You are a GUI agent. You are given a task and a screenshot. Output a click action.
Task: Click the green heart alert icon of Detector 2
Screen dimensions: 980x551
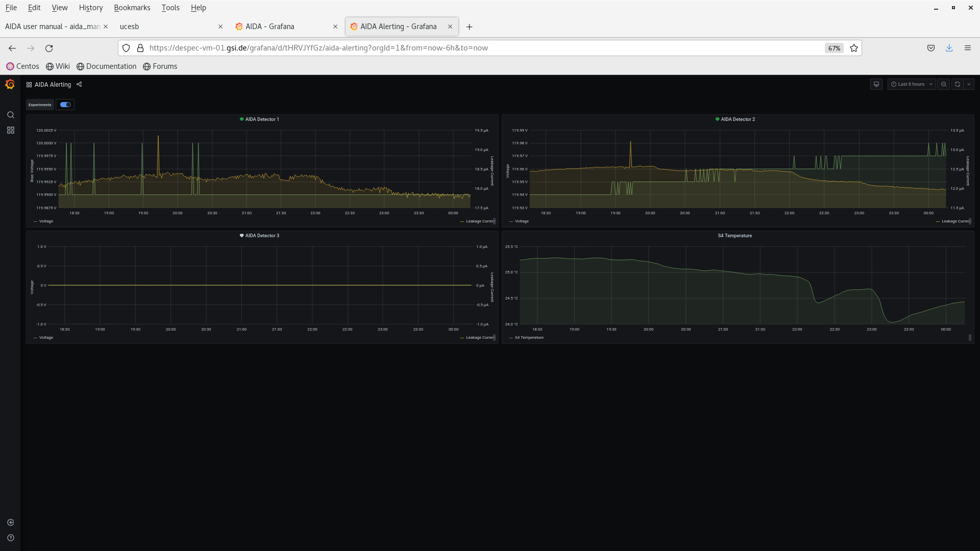tap(717, 119)
